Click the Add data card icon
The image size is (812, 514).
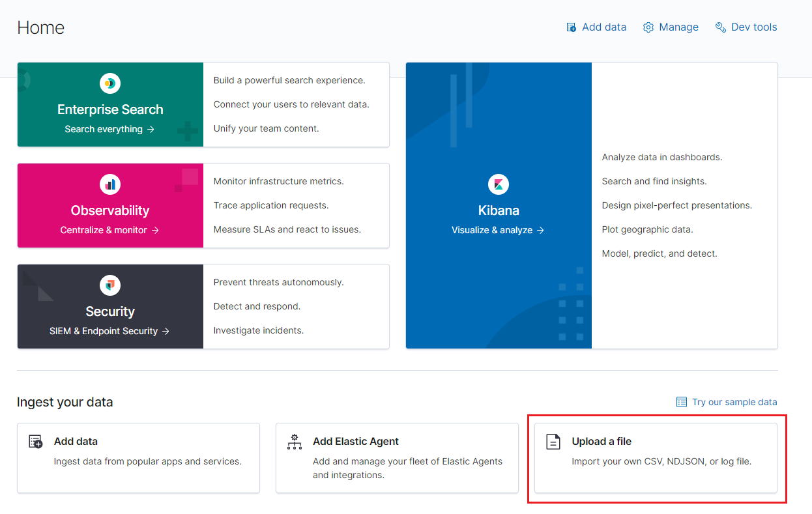click(36, 442)
